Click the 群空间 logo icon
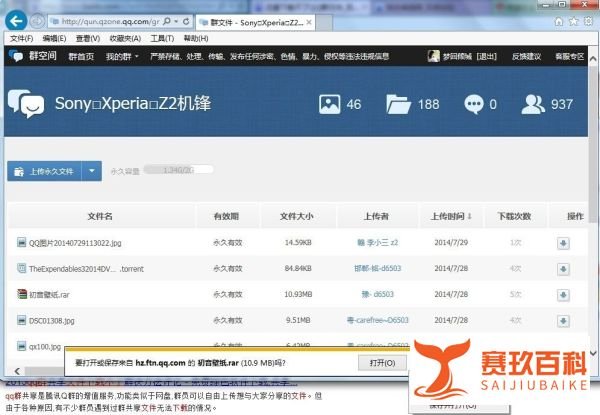The height and width of the screenshot is (415, 600). click(16, 56)
